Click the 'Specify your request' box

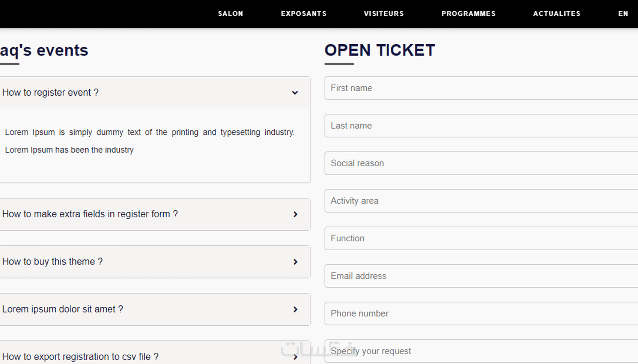[480, 351]
